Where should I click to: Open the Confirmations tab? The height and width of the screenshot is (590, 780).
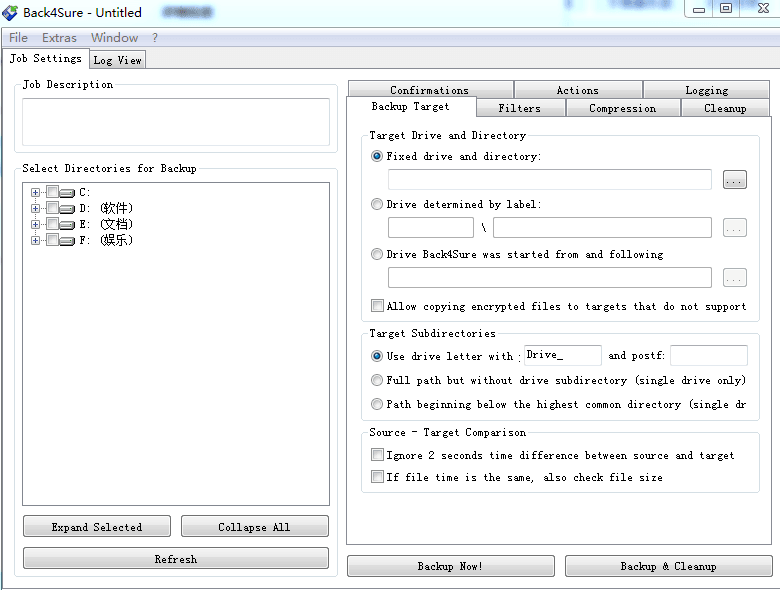click(x=430, y=90)
